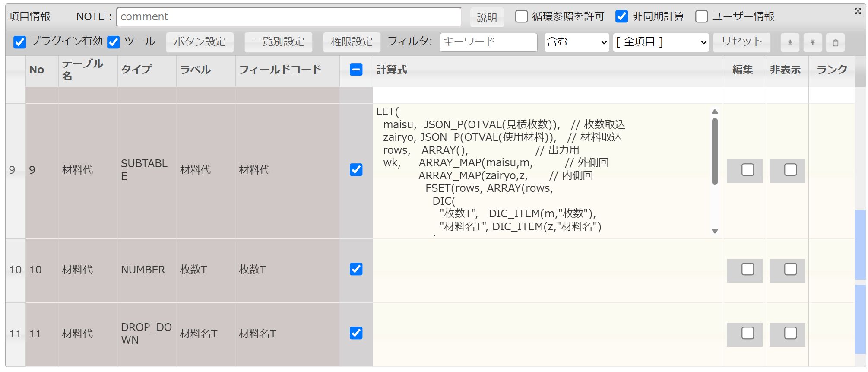Click the download arrow icon button
Image resolution: width=868 pixels, height=372 pixels.
[790, 42]
